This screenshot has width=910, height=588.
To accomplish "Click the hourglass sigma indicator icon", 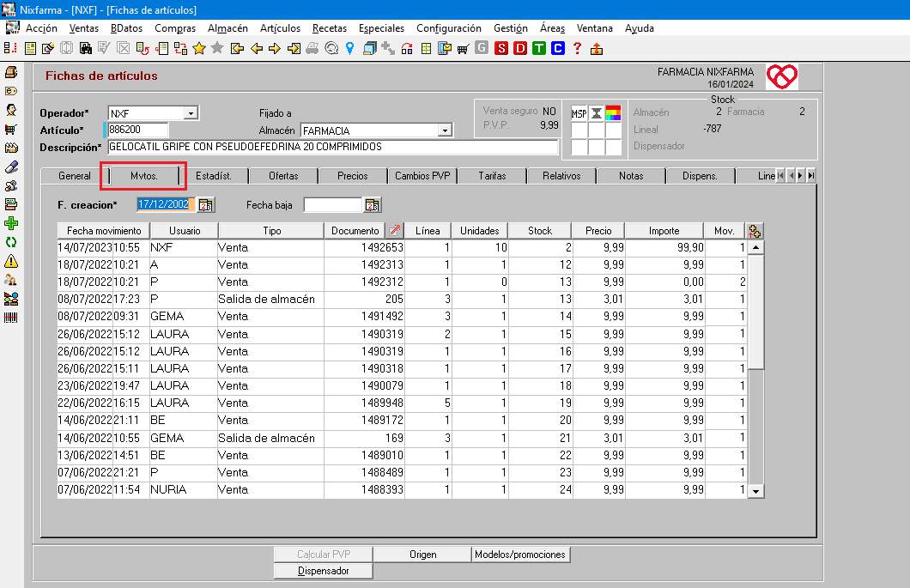I will point(596,113).
